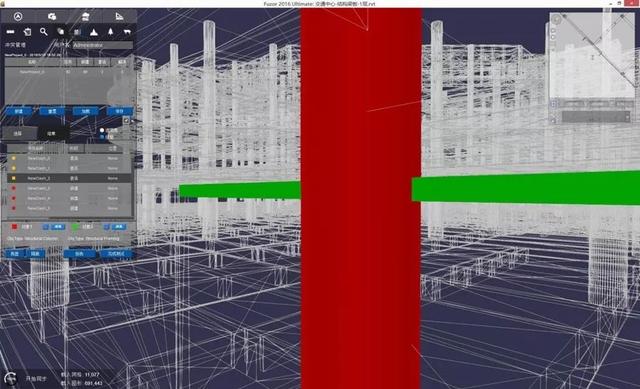This screenshot has height=389, width=640.
Task: Click the bottom-right blue button in clash panel
Action: click(116, 254)
